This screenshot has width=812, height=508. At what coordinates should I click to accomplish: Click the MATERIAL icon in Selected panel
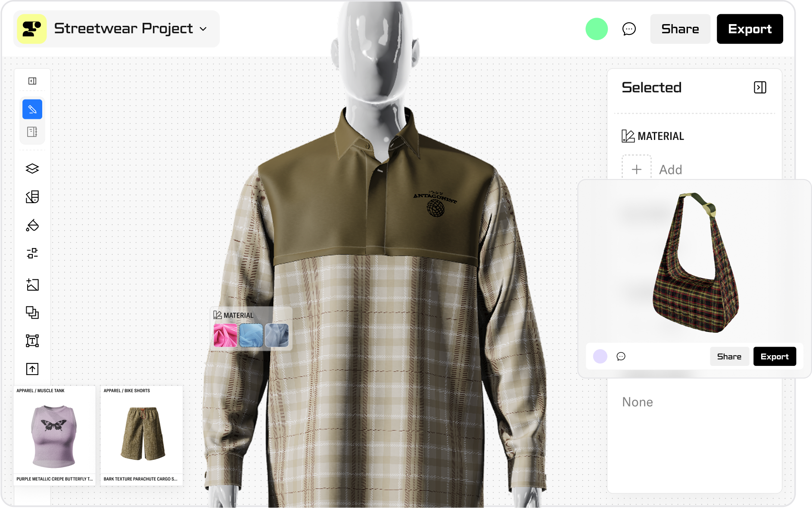628,136
